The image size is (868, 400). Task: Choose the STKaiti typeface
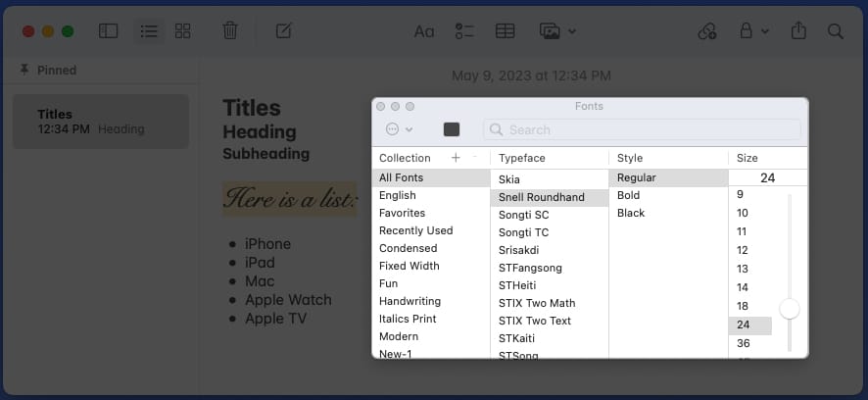(550, 338)
